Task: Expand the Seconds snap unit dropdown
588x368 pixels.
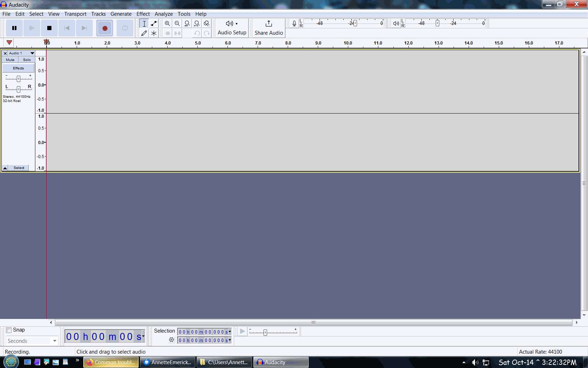Action: (x=55, y=341)
